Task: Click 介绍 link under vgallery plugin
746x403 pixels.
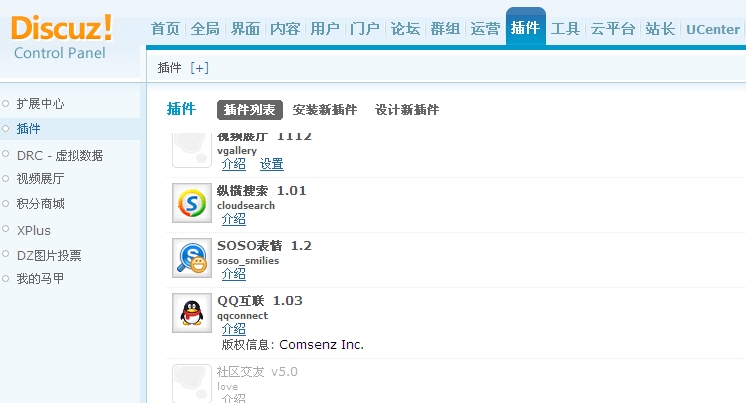Action: [234, 164]
